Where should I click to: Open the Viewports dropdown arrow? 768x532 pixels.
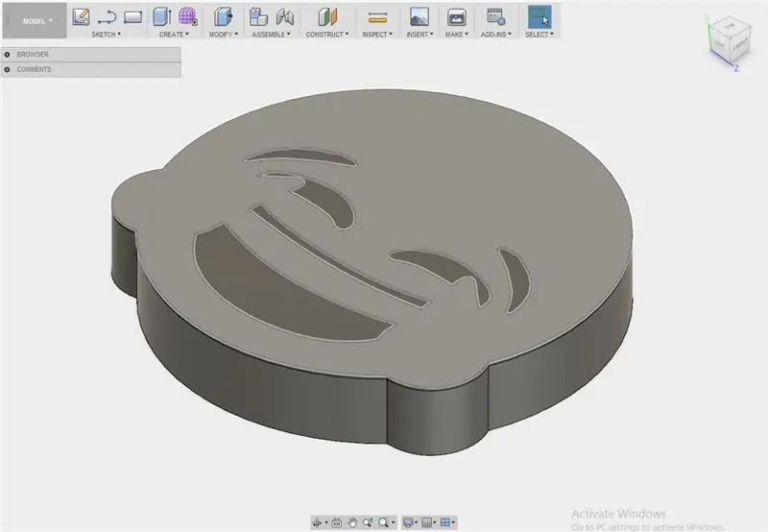coord(453,522)
